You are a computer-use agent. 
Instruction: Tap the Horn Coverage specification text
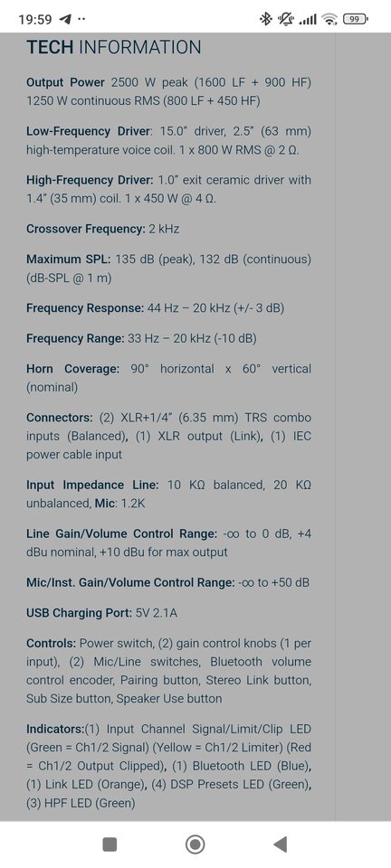[168, 378]
